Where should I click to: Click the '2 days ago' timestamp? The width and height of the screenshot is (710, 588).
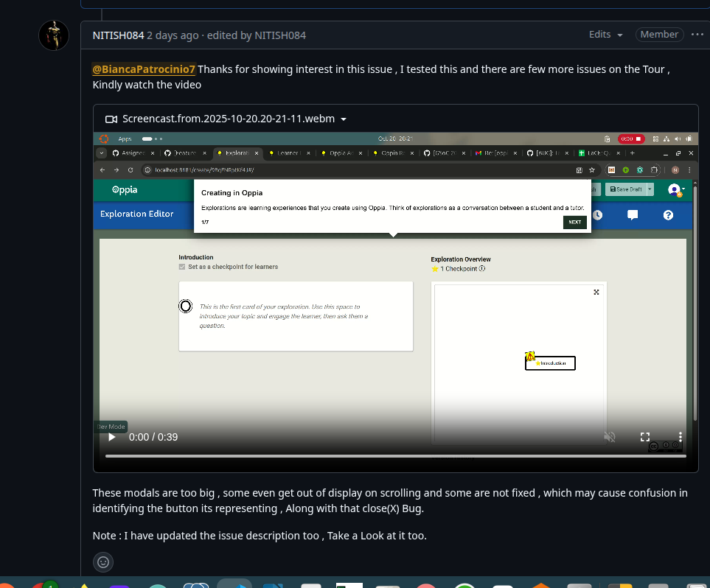tap(173, 35)
